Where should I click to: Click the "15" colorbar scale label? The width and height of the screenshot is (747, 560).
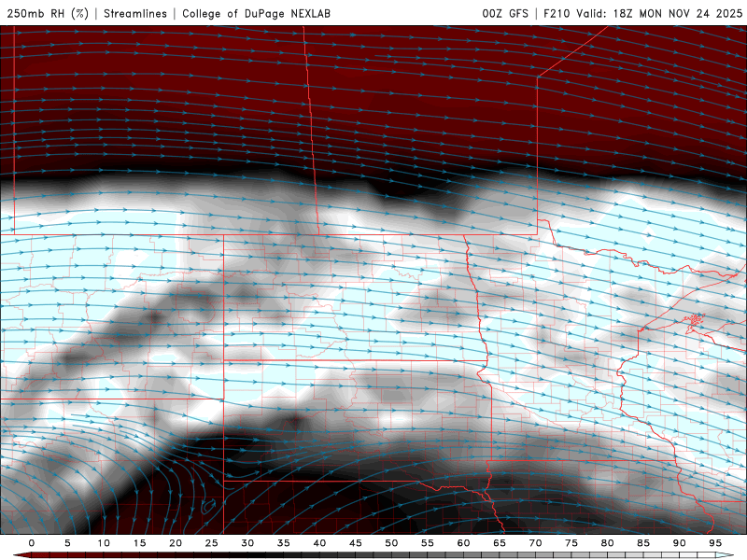(x=139, y=543)
